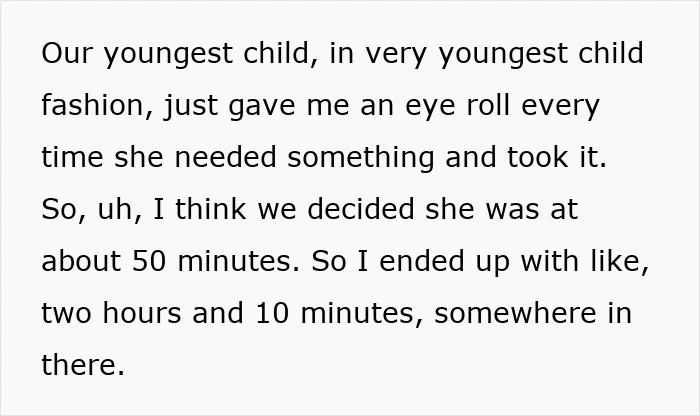This screenshot has width=700, height=416.
Task: Click the word "fashion" in second line
Action: click(92, 105)
